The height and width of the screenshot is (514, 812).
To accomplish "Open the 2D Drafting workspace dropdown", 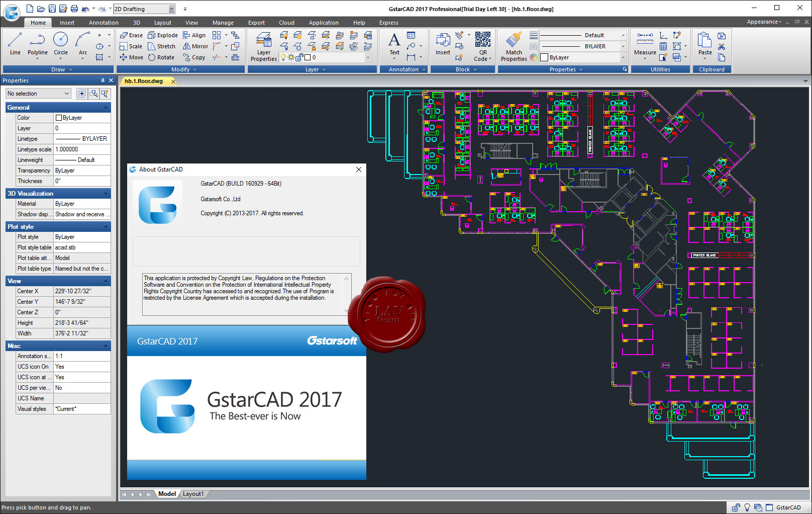I will [171, 9].
